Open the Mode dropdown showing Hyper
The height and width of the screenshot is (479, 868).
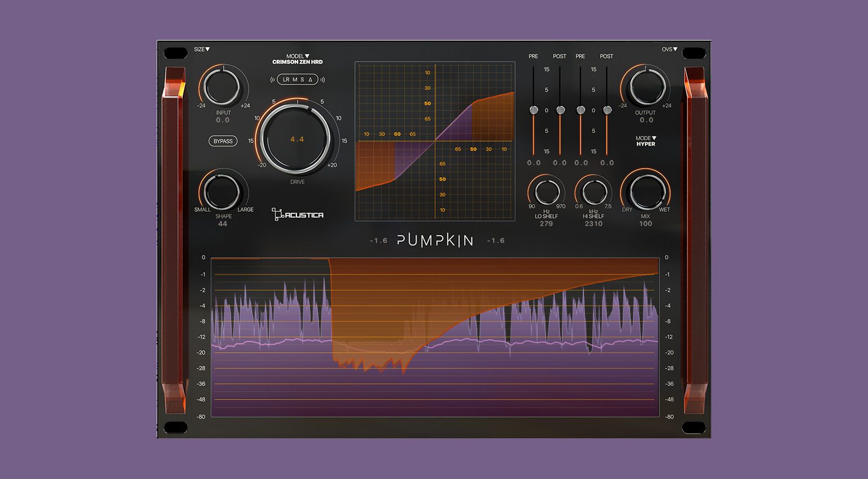646,138
